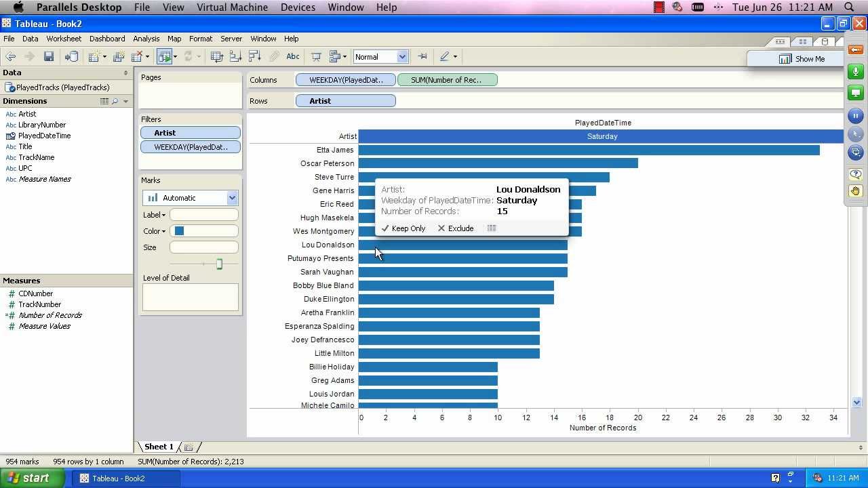Click the PlayedTracks data source icon
Screen dimensions: 868x488
pyautogui.click(x=10, y=87)
